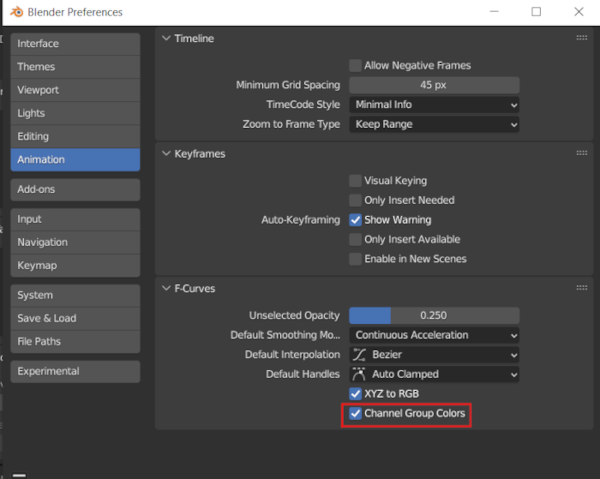Enable Visual Keying checkbox
Image resolution: width=600 pixels, height=479 pixels.
pyautogui.click(x=355, y=181)
